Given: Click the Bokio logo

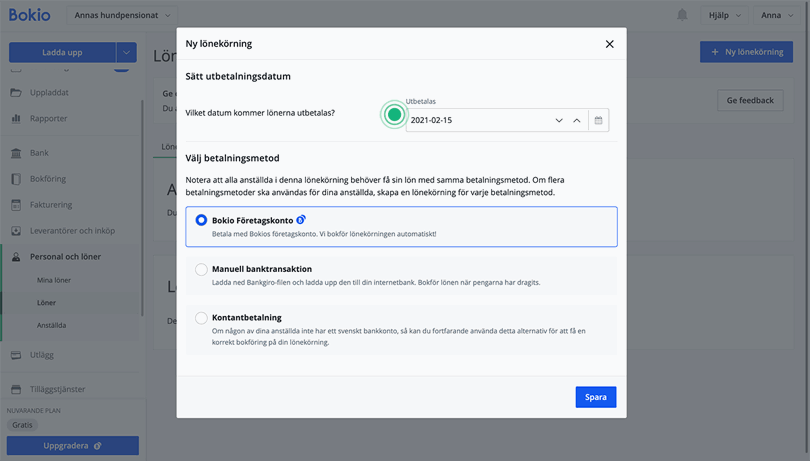Looking at the screenshot, I should [29, 15].
